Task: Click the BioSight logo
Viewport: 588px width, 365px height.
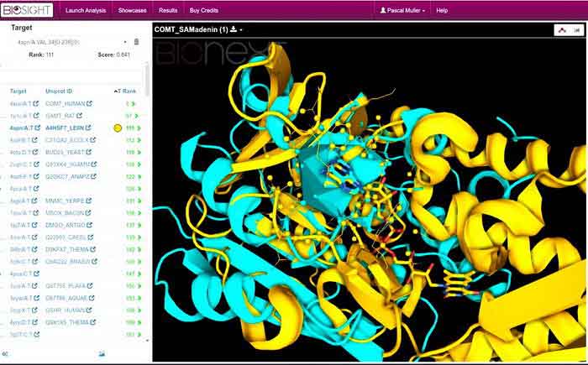Action: point(28,11)
